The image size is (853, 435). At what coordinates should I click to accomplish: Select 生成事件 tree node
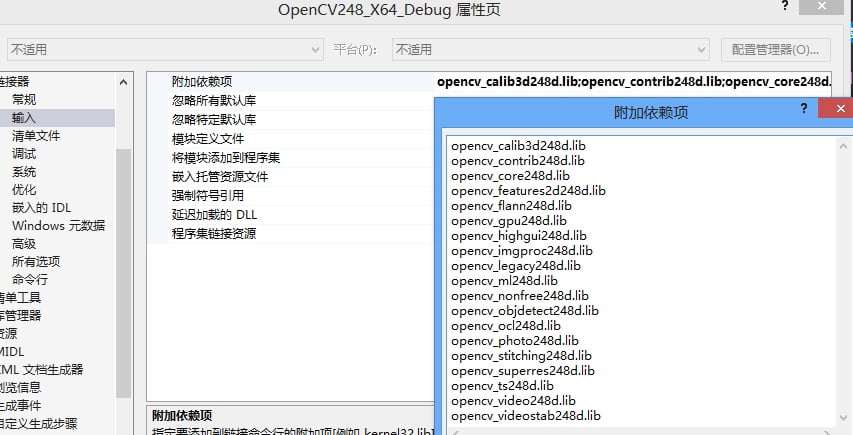tap(20, 405)
